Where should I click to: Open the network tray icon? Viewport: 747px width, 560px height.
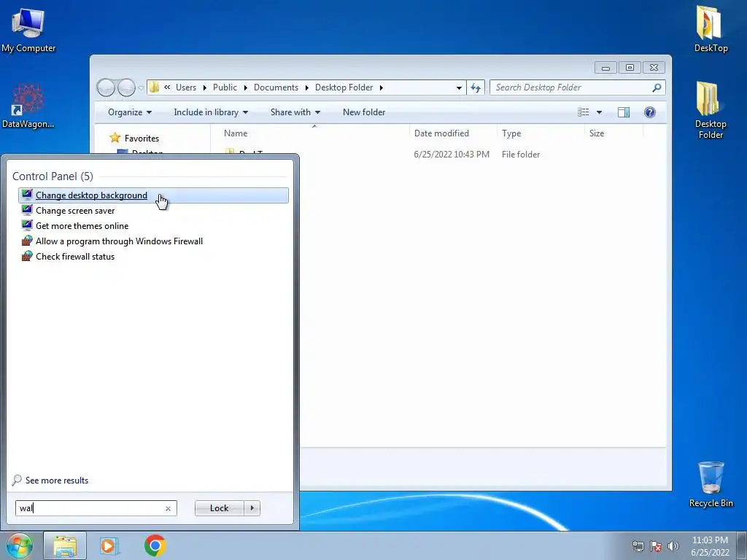coord(638,546)
